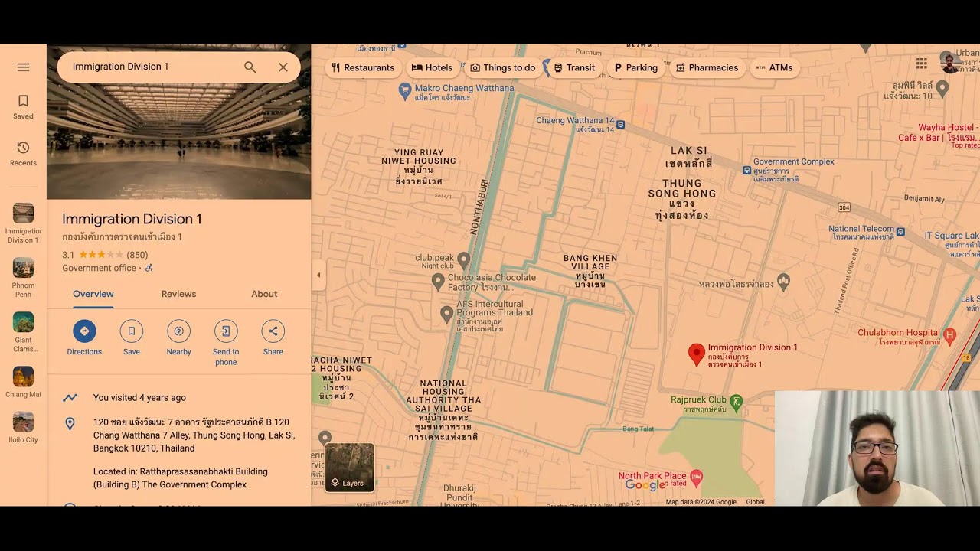The width and height of the screenshot is (980, 551).
Task: Click the 'You visited 4 years ago' row
Action: point(179,398)
